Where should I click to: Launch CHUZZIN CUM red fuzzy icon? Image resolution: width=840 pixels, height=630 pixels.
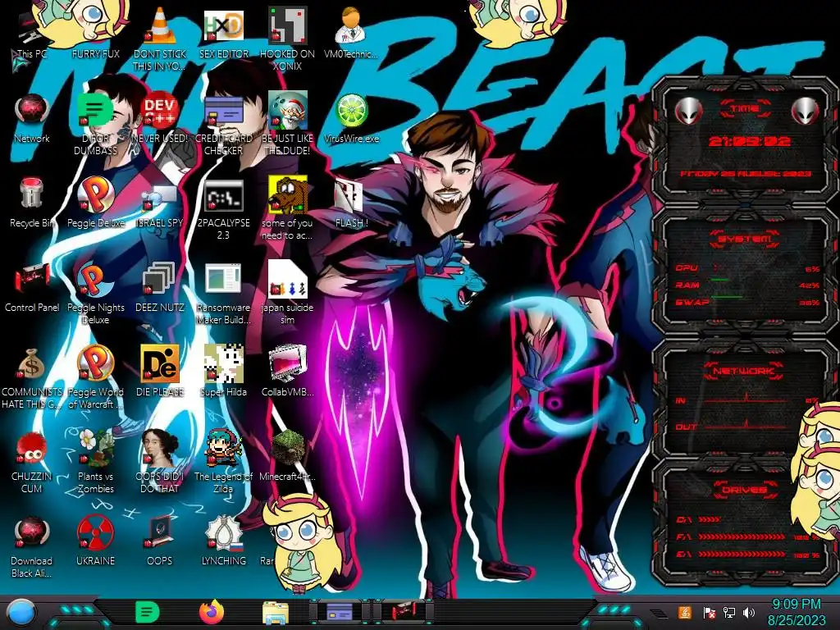pos(32,448)
